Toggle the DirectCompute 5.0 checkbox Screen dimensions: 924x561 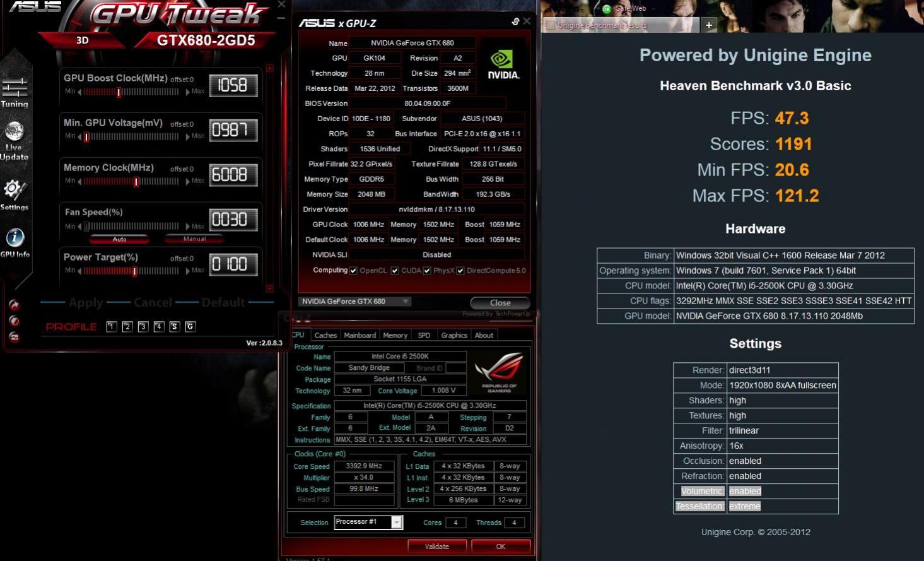pyautogui.click(x=460, y=271)
